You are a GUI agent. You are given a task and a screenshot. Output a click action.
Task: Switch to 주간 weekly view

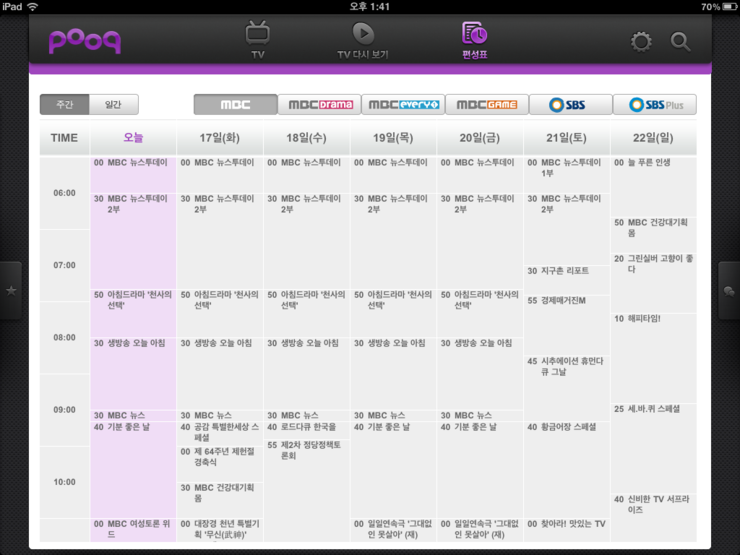coord(64,104)
